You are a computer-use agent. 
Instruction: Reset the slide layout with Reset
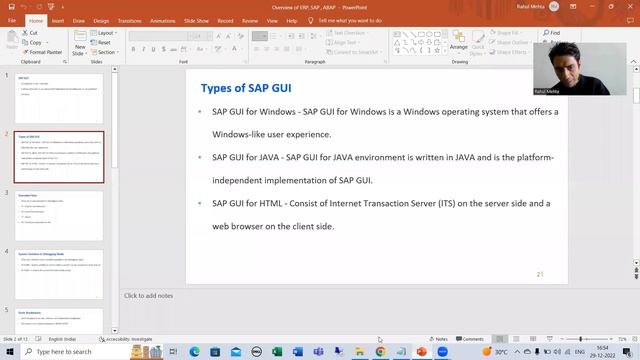click(101, 42)
